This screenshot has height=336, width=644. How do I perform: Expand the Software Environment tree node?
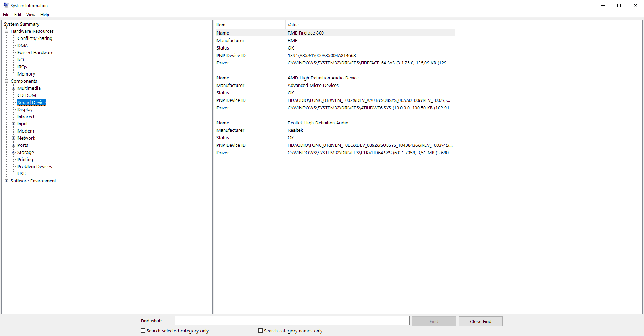coord(6,181)
